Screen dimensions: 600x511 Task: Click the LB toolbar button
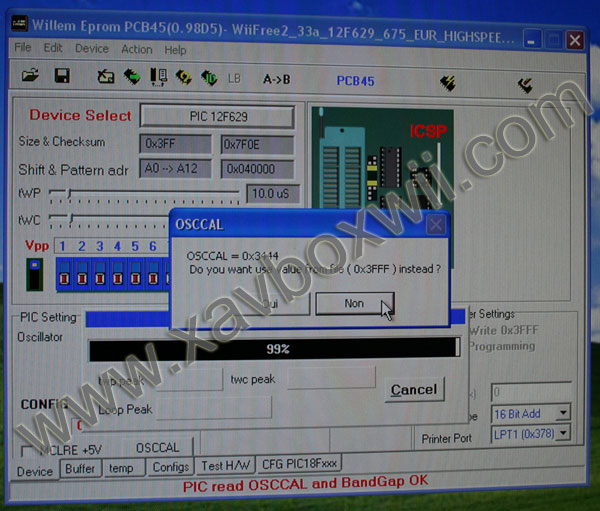click(234, 79)
